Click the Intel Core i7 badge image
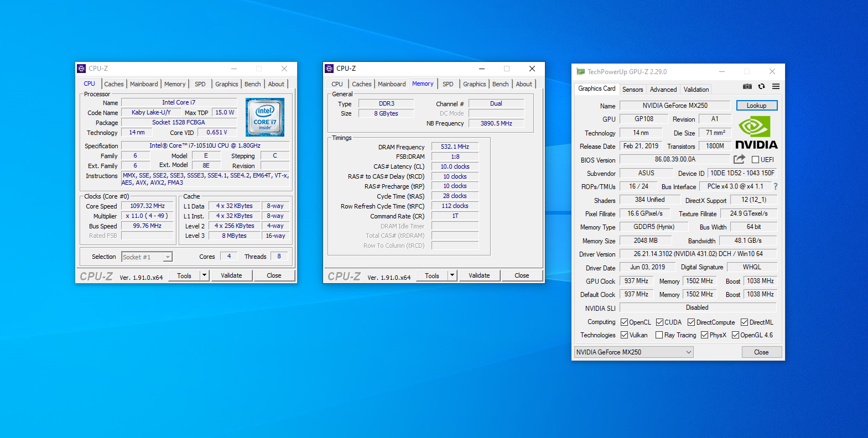Viewport: 868px width, 438px height. pyautogui.click(x=265, y=117)
